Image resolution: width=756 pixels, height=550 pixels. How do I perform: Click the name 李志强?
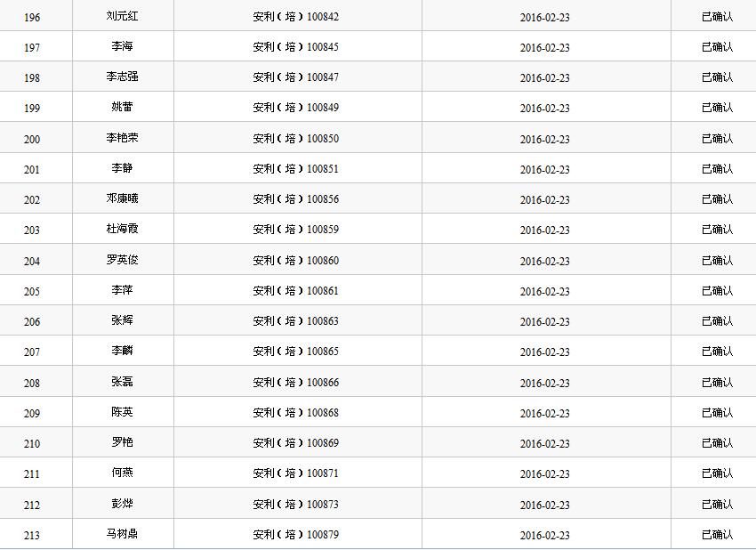click(x=122, y=77)
